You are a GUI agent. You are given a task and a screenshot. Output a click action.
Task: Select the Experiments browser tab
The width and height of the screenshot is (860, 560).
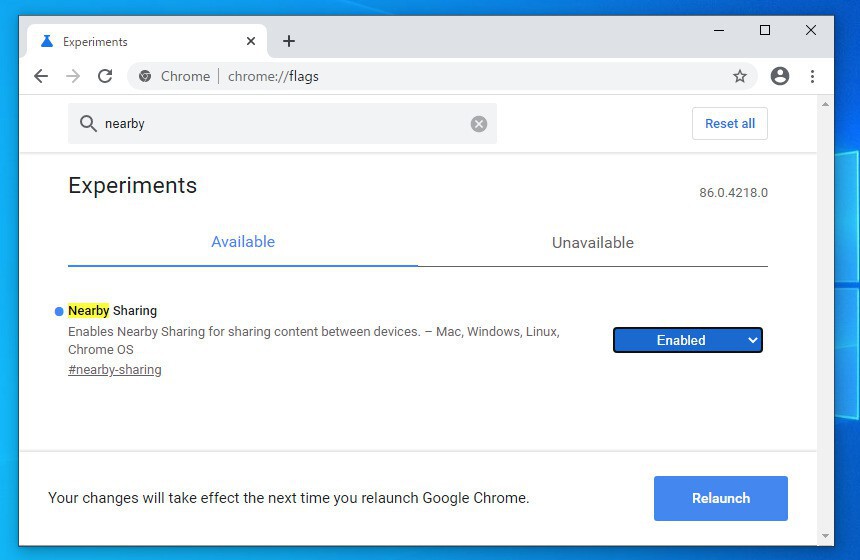coord(140,42)
